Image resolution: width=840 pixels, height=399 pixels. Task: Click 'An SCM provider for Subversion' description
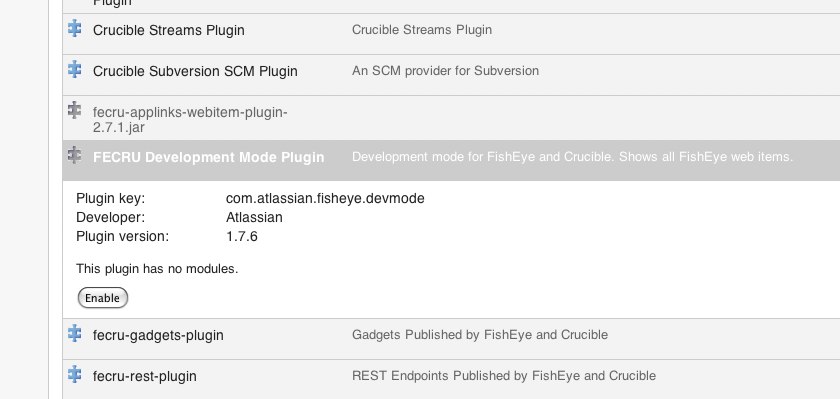click(445, 71)
